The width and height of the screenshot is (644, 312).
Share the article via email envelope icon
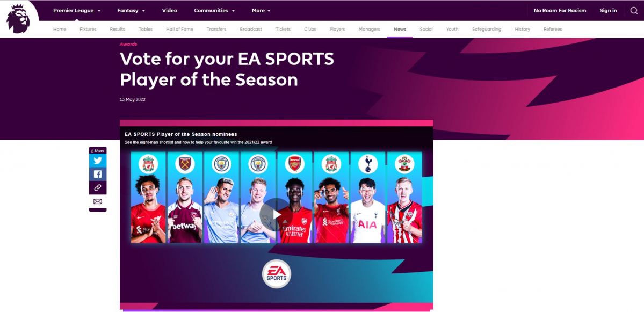pyautogui.click(x=98, y=201)
